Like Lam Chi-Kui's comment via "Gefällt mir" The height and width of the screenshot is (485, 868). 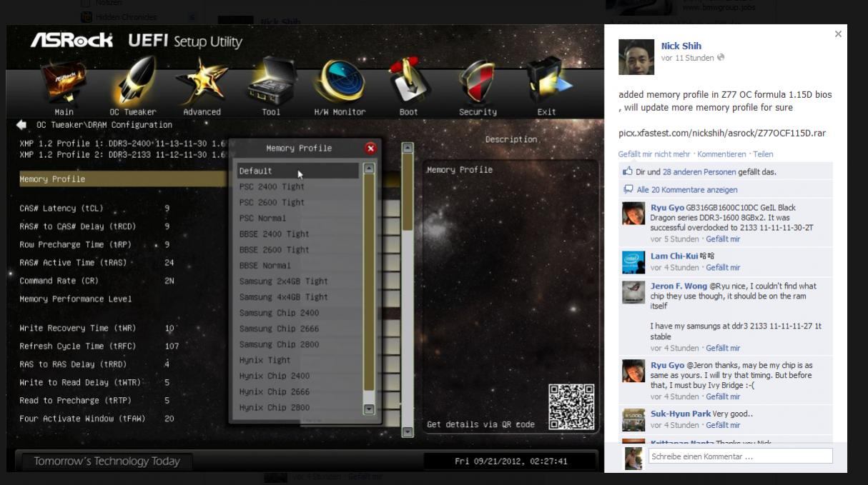coord(723,268)
